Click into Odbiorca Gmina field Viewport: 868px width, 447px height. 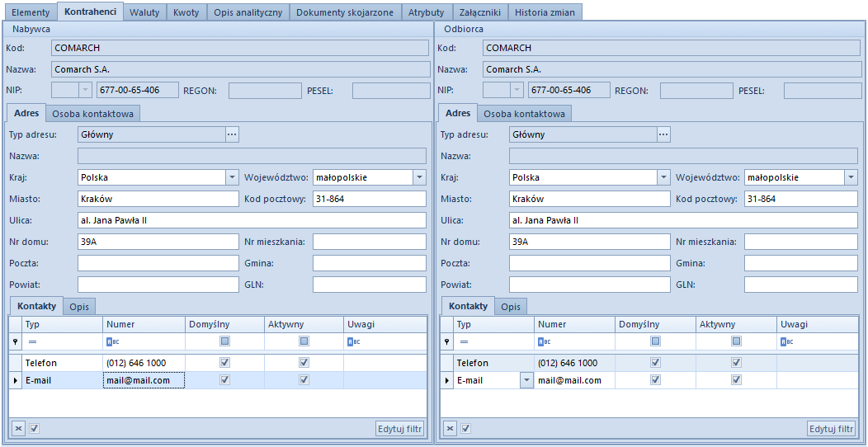point(801,263)
